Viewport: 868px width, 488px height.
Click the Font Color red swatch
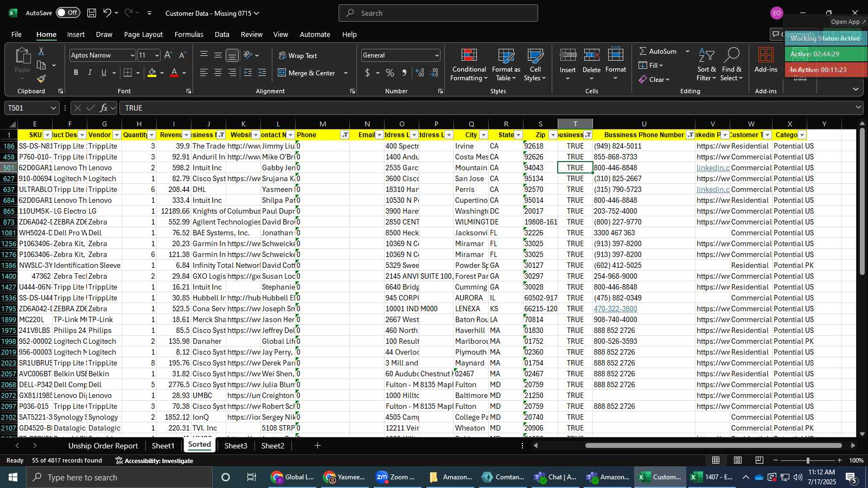click(x=174, y=73)
